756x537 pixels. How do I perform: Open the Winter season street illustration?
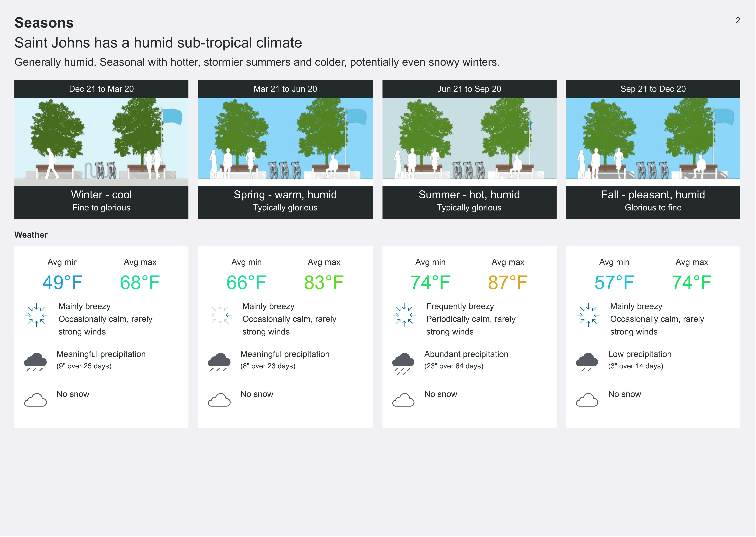[101, 142]
